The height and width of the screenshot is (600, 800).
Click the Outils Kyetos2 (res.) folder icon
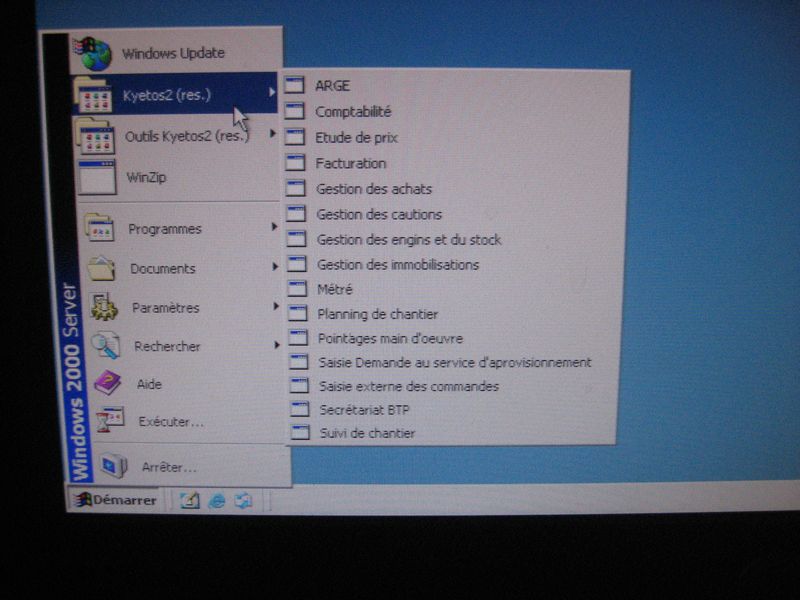click(x=95, y=136)
